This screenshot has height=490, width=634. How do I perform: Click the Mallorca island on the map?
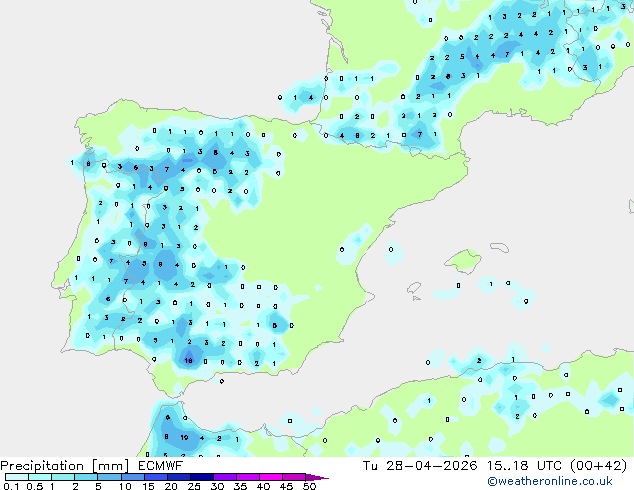463,261
